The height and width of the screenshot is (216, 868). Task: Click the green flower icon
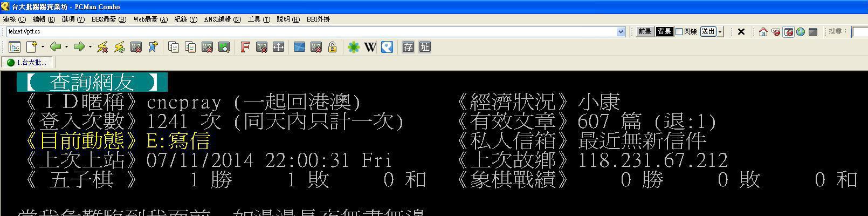point(353,47)
